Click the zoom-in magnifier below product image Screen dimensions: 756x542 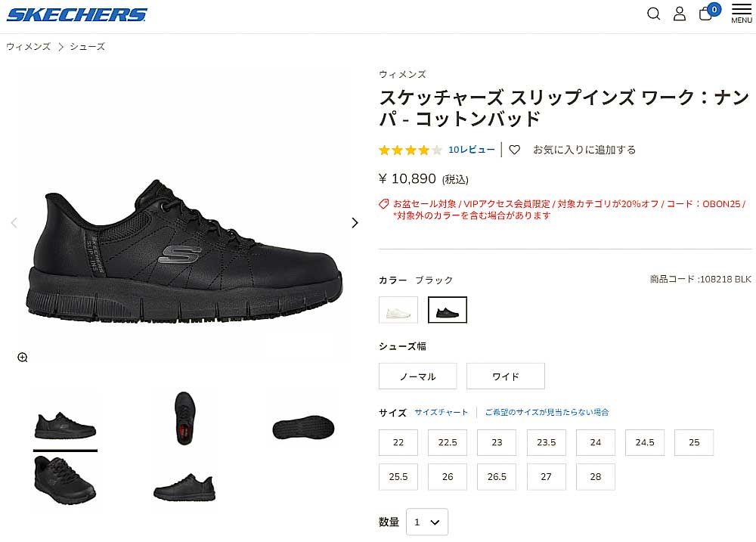click(23, 358)
